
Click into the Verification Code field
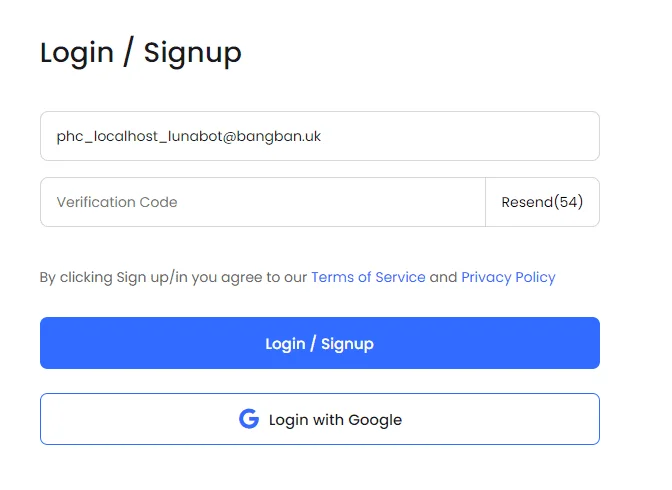(263, 202)
